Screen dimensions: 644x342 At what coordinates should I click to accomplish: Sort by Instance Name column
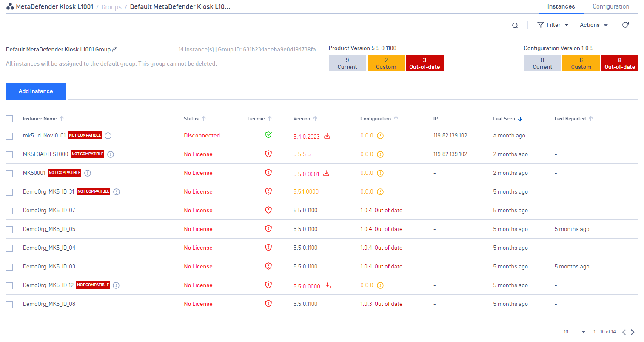coord(43,119)
